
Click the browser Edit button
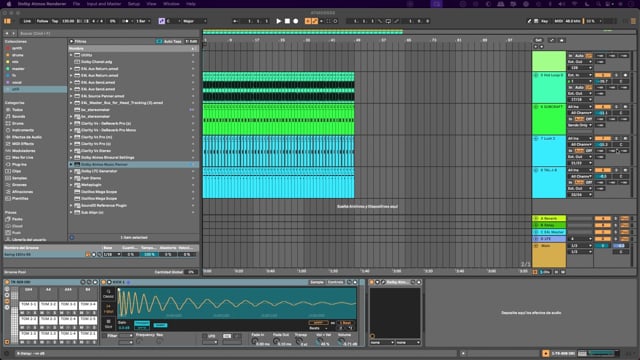point(191,41)
